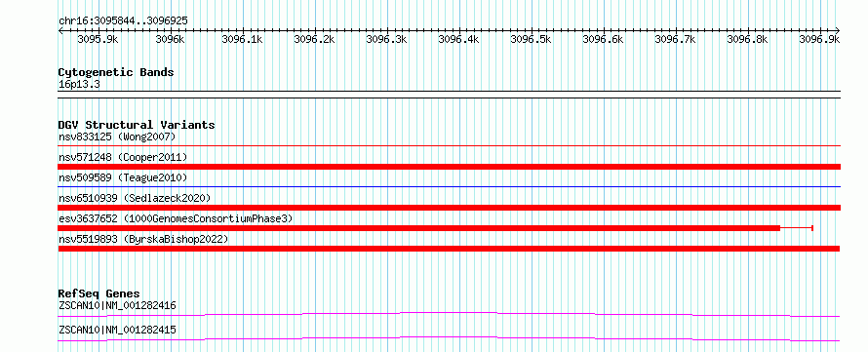Open variant nsv571248 (Cooper2011) label
Image resolution: width=868 pixels, height=352 pixels.
pyautogui.click(x=123, y=157)
